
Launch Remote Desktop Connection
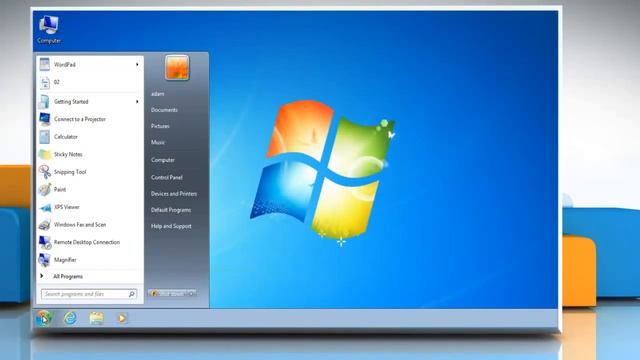[x=90, y=242]
